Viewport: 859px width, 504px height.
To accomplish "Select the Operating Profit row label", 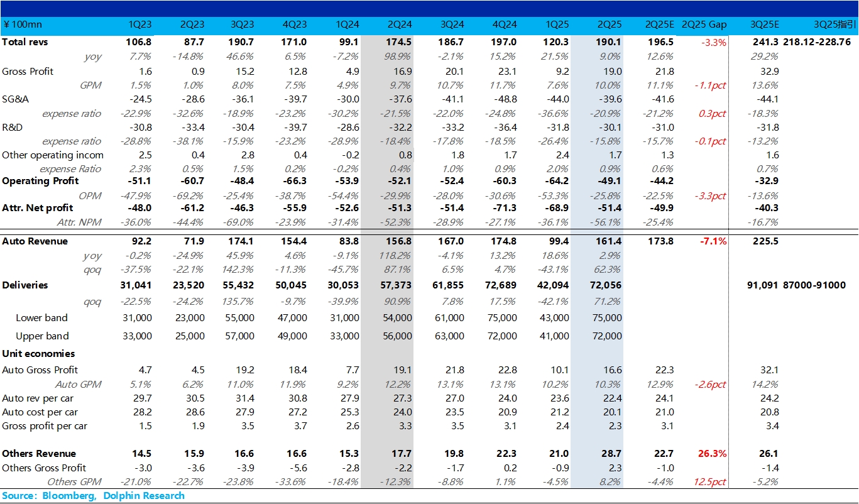I will coord(41,181).
